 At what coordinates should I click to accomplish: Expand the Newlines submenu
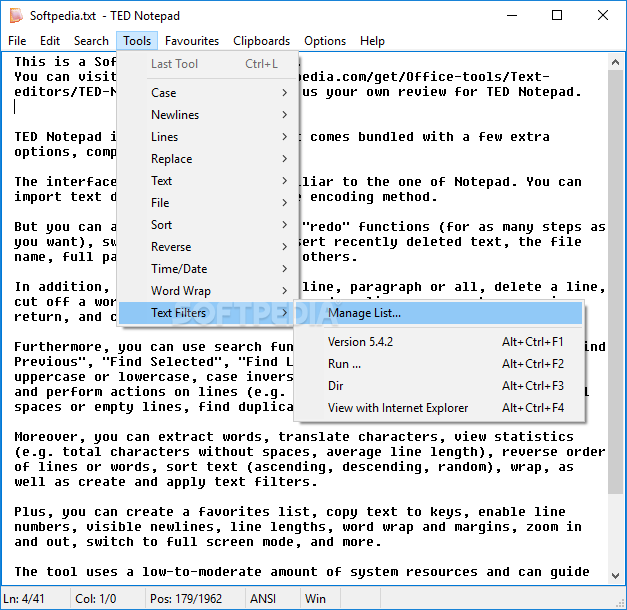click(208, 115)
